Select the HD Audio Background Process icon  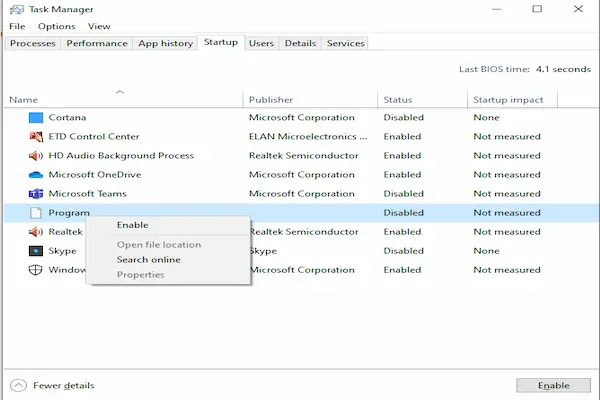pos(37,155)
